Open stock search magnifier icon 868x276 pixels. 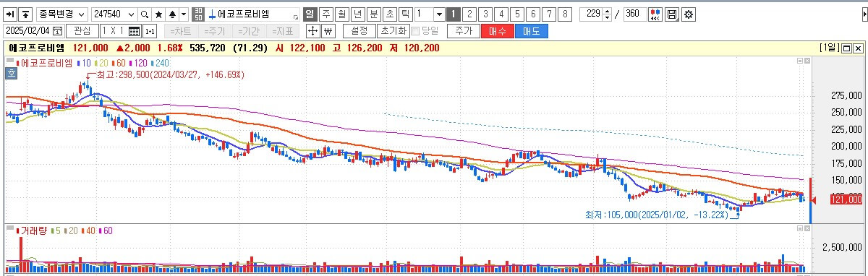[x=144, y=14]
